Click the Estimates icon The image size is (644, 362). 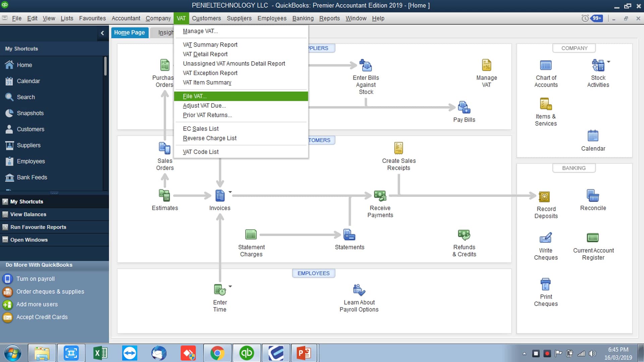[165, 195]
